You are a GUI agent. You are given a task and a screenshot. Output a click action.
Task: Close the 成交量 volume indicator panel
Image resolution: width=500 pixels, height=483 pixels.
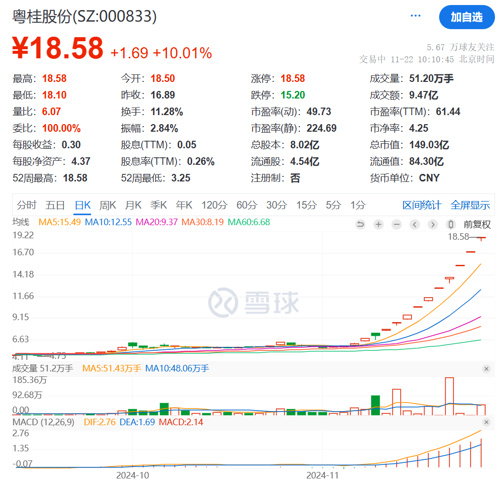coord(486,369)
